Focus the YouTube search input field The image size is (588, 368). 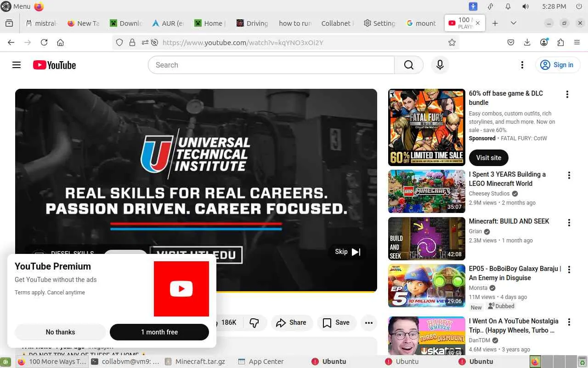271,65
